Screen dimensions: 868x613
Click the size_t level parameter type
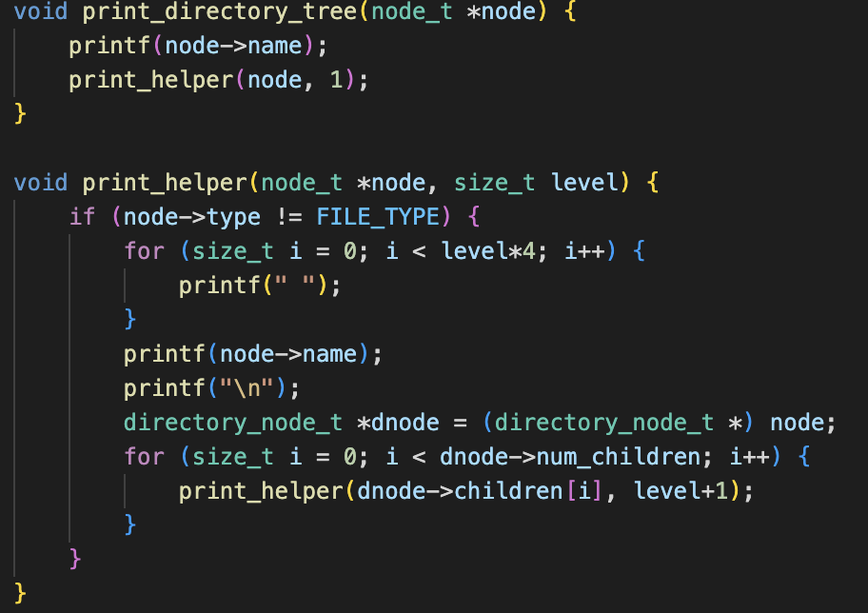click(x=494, y=182)
